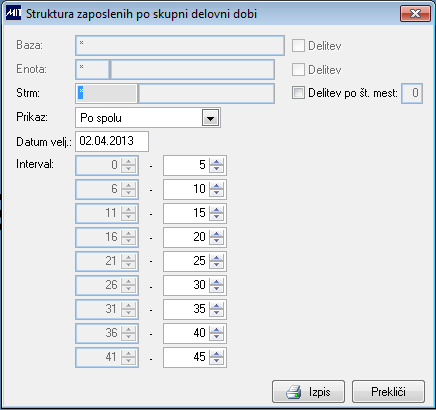436x410 pixels.
Task: Open the Prikaz dropdown showing Po spolu
Action: (210, 118)
